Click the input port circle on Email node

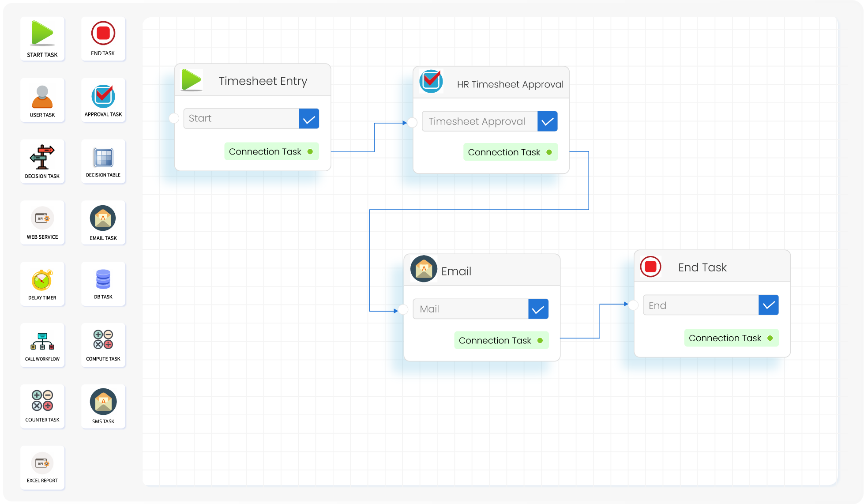click(403, 310)
